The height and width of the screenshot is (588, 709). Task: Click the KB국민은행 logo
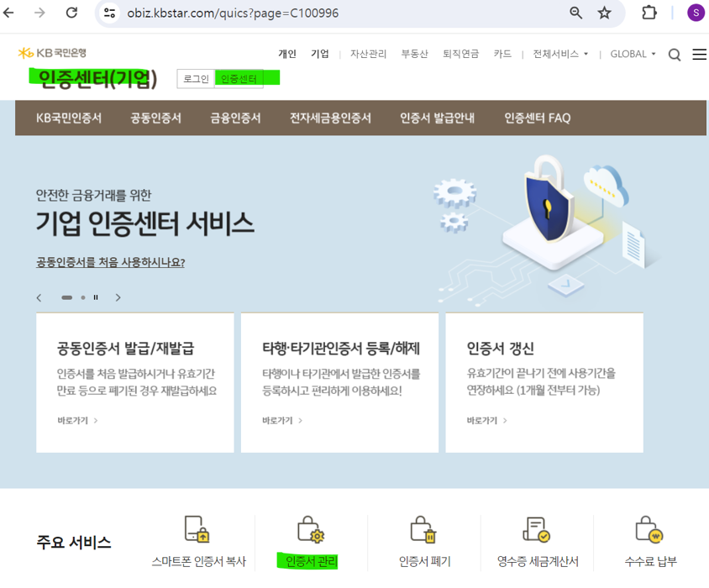tap(52, 53)
